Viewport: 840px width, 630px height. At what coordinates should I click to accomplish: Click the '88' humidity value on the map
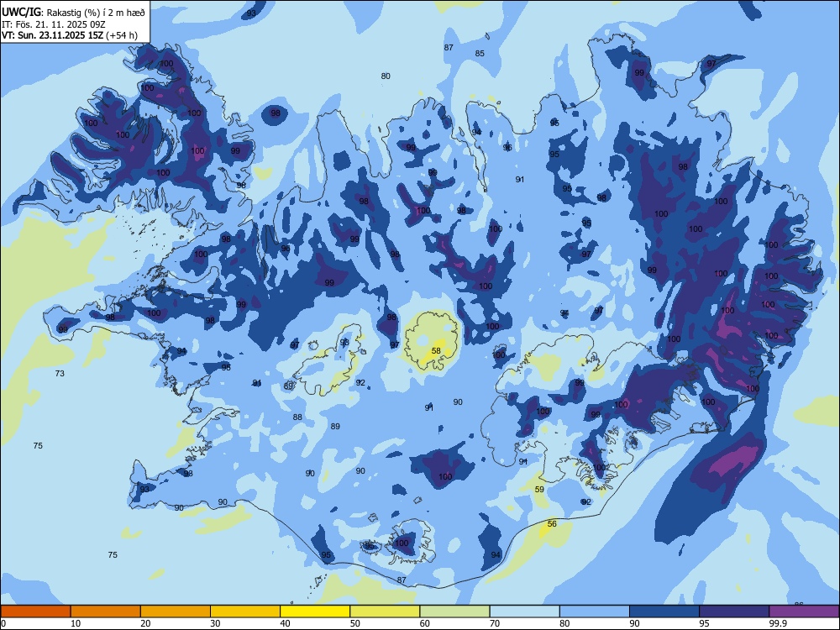[x=297, y=417]
